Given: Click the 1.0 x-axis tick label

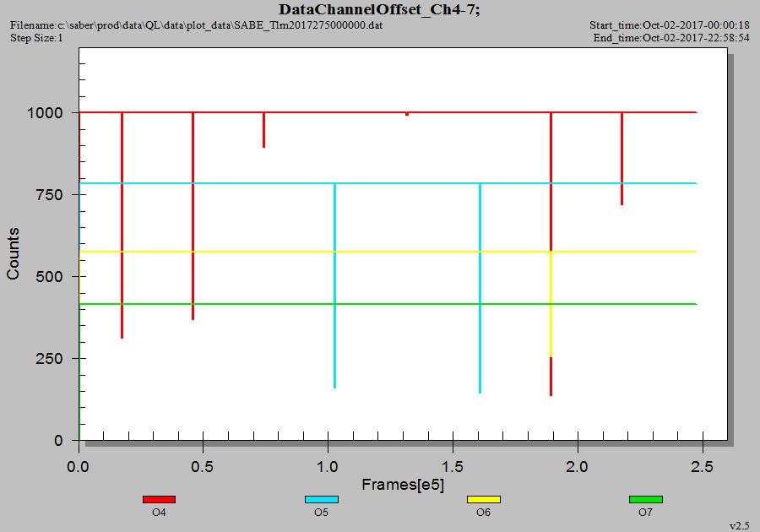Looking at the screenshot, I should click(327, 467).
